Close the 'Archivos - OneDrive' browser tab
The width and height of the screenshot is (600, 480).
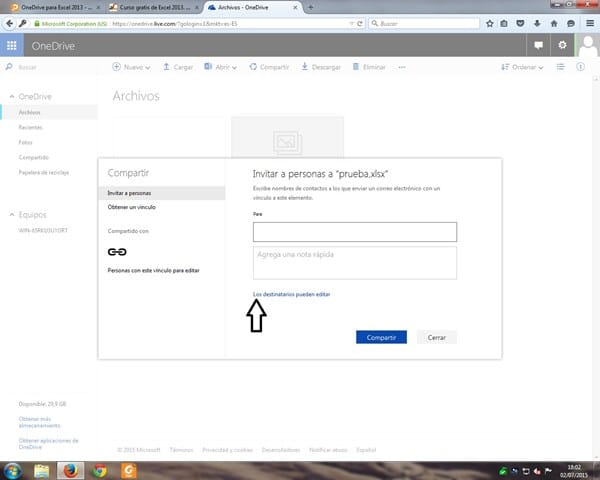pos(295,7)
